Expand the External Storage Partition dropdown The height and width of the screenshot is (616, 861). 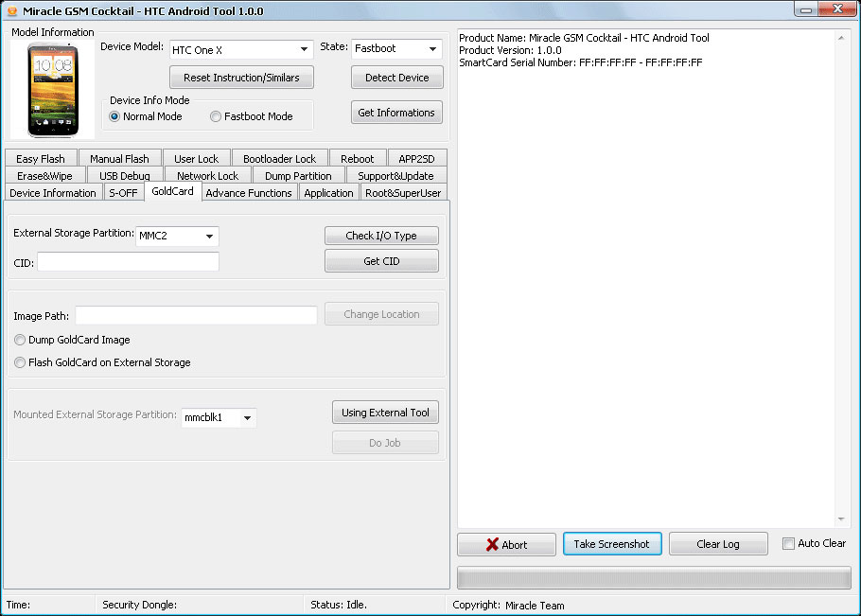(177, 236)
